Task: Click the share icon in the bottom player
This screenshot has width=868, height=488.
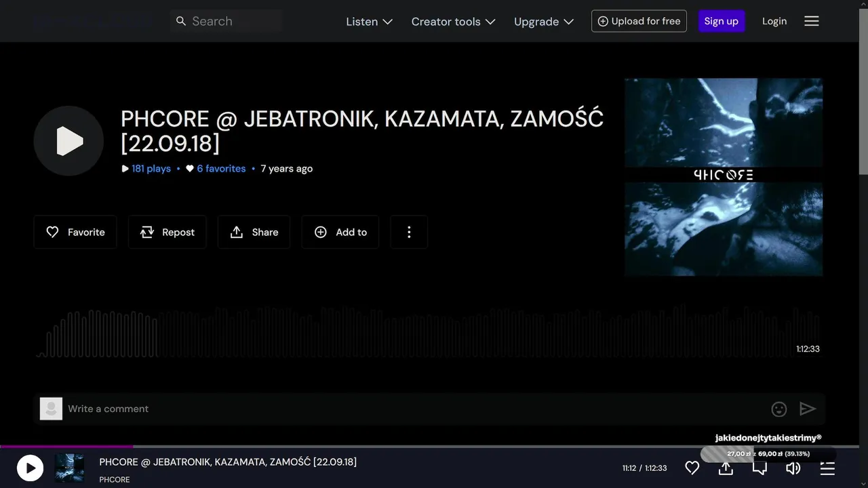Action: click(x=726, y=468)
